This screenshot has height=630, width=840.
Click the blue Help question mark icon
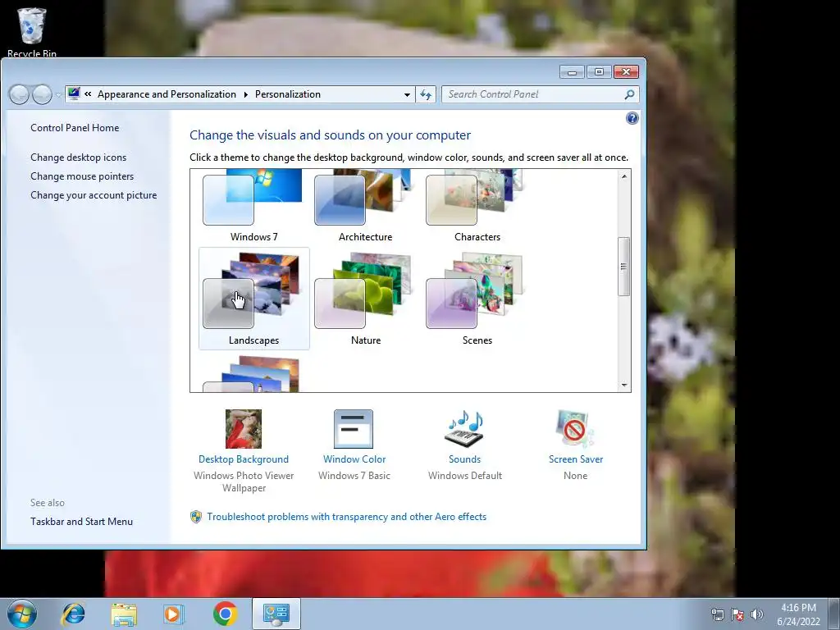tap(632, 118)
